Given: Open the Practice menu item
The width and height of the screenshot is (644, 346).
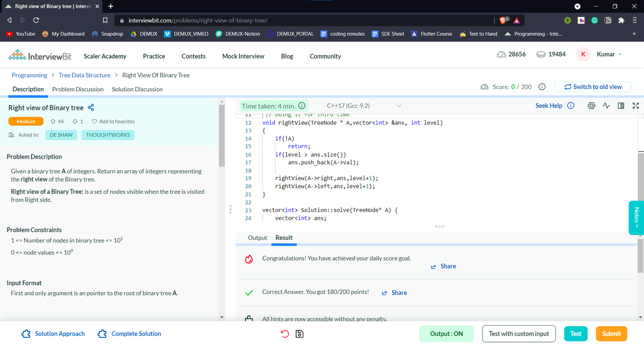Looking at the screenshot, I should click(x=154, y=56).
